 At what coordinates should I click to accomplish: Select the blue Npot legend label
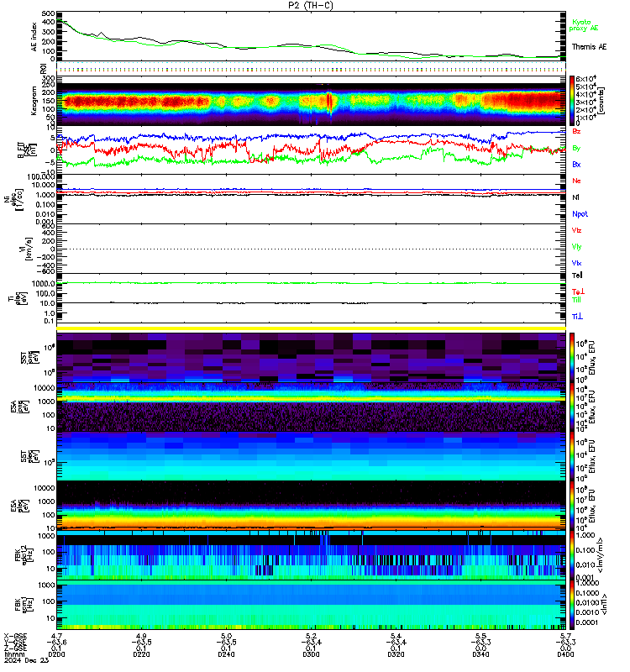580,214
